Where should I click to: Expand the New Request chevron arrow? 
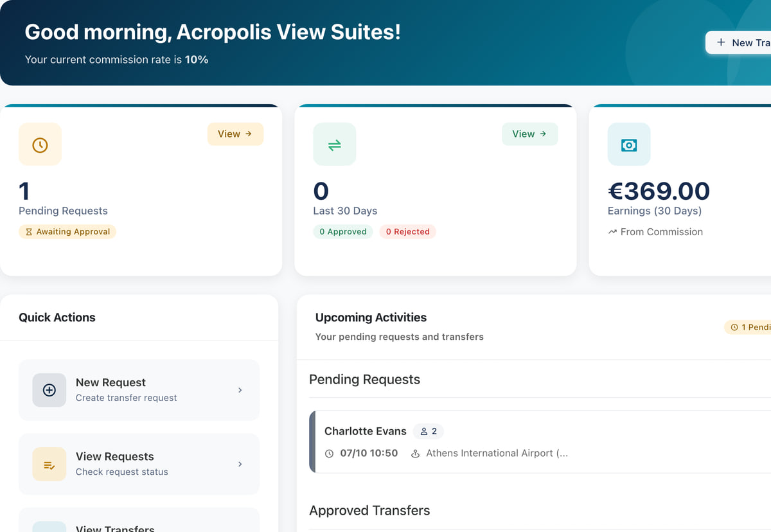click(x=240, y=390)
